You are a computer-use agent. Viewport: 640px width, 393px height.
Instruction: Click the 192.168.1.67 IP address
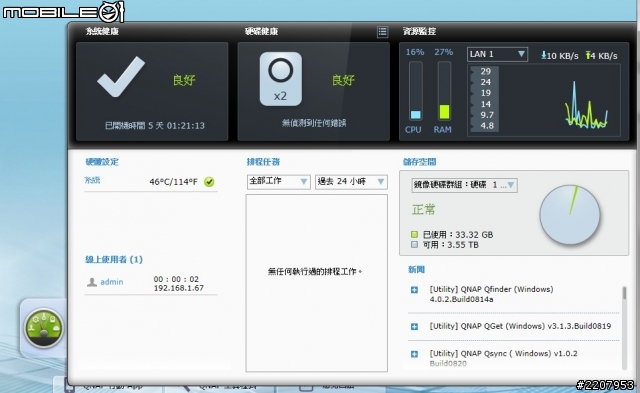[x=179, y=288]
